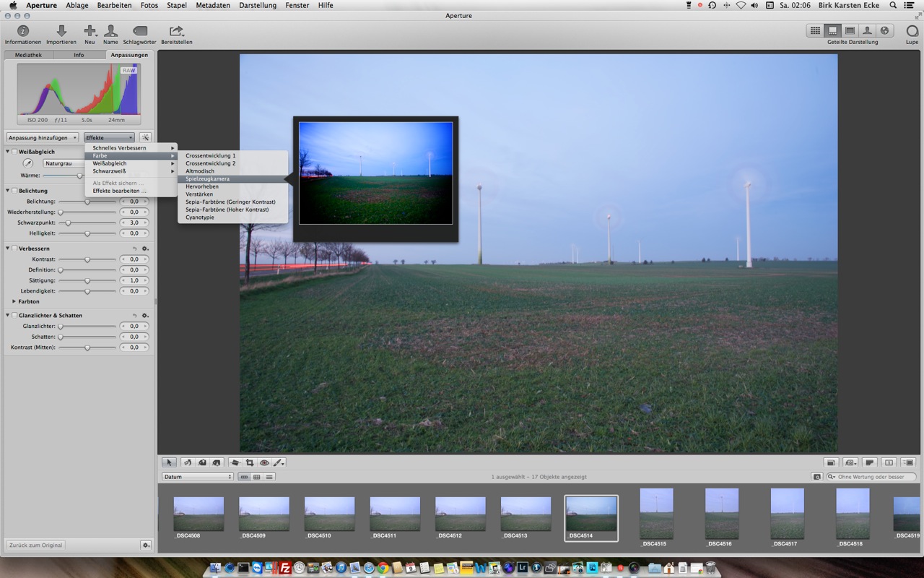The width and height of the screenshot is (924, 578).
Task: Click the auto-enhance magic wand button
Action: pos(145,137)
